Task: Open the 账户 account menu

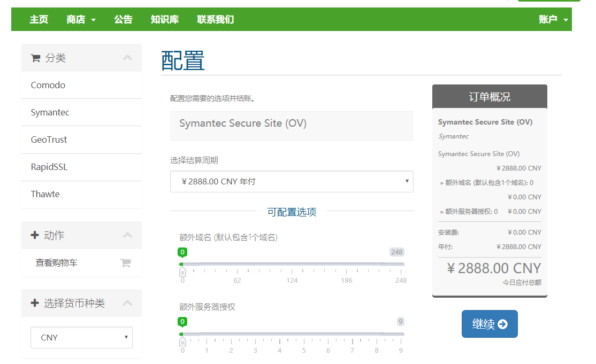Action: pos(553,20)
